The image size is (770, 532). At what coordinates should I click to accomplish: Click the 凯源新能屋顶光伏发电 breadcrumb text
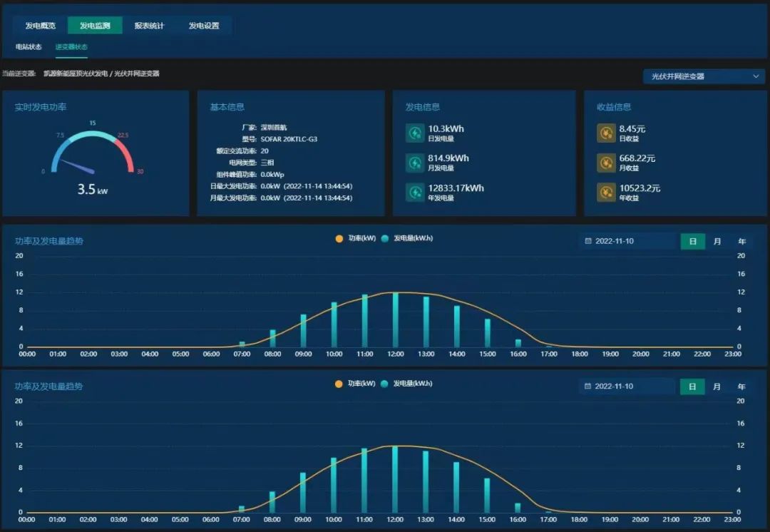click(x=76, y=73)
